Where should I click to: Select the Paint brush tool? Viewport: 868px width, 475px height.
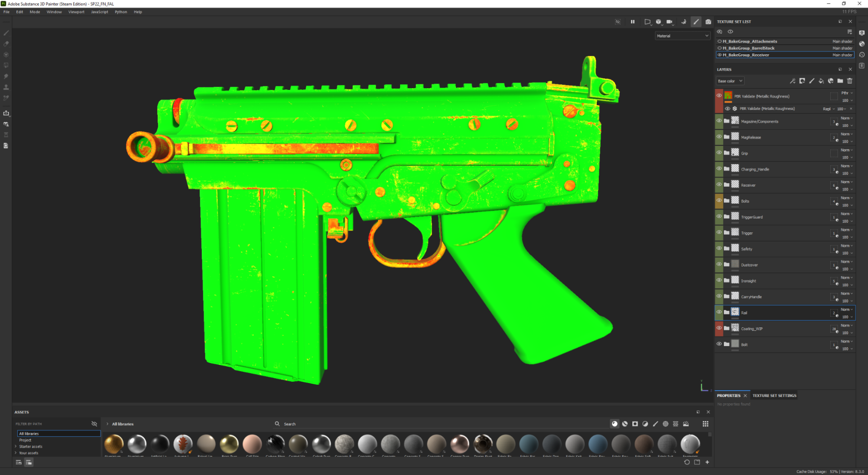(x=6, y=33)
